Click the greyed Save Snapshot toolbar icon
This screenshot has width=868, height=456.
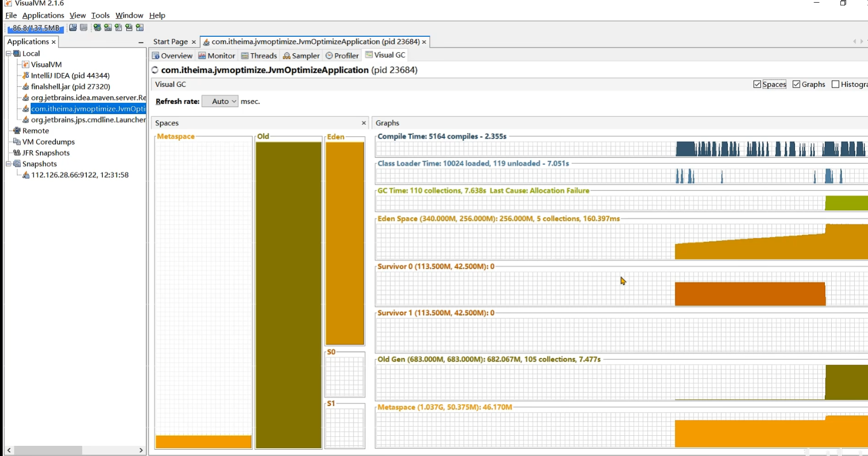(84, 27)
